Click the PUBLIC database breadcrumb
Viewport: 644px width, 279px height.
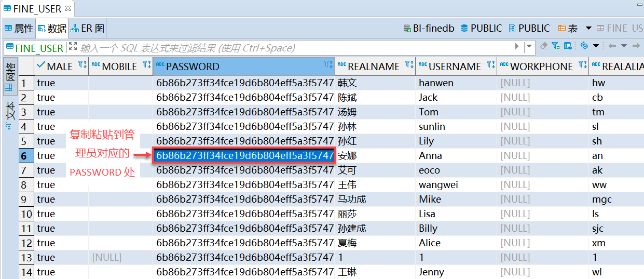tap(481, 29)
